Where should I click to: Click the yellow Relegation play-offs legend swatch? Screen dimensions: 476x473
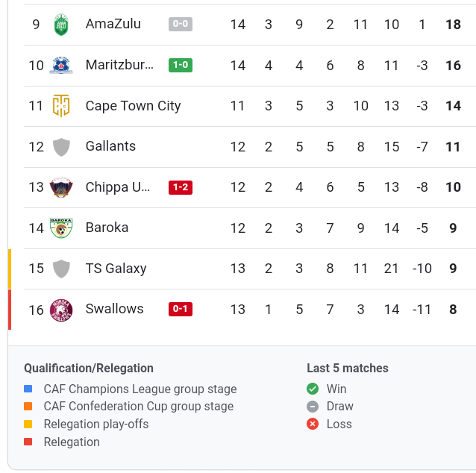coord(28,424)
